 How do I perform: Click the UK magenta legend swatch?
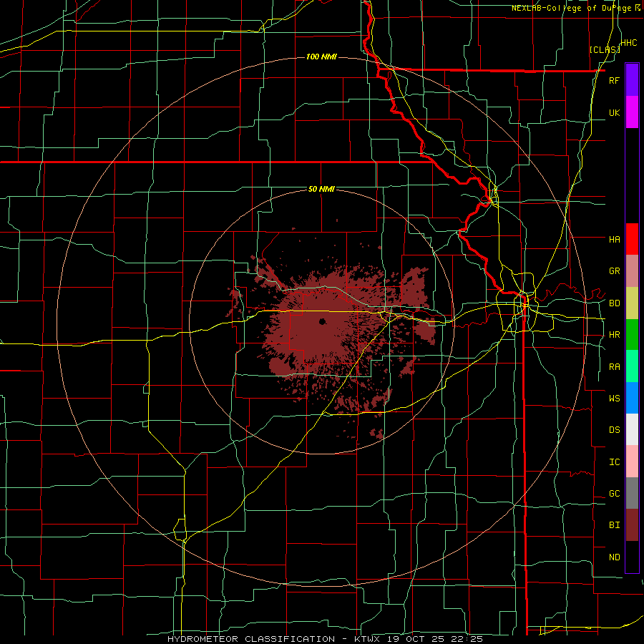point(632,112)
